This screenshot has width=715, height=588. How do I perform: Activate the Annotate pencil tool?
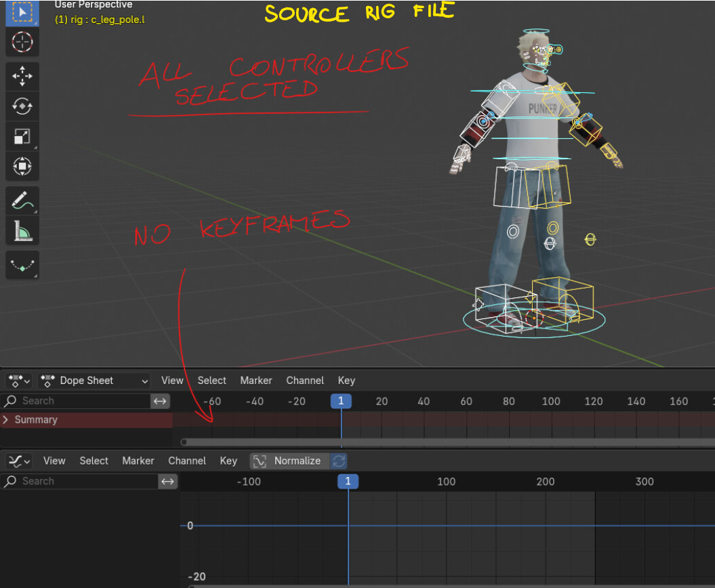22,201
